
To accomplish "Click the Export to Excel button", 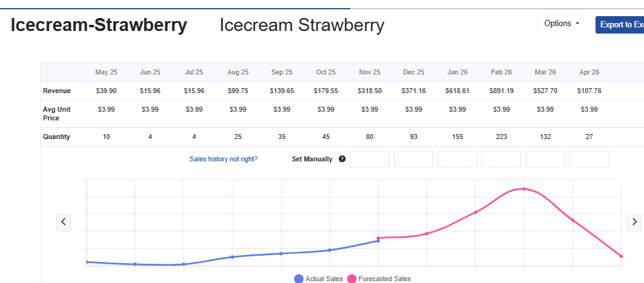I will click(619, 25).
